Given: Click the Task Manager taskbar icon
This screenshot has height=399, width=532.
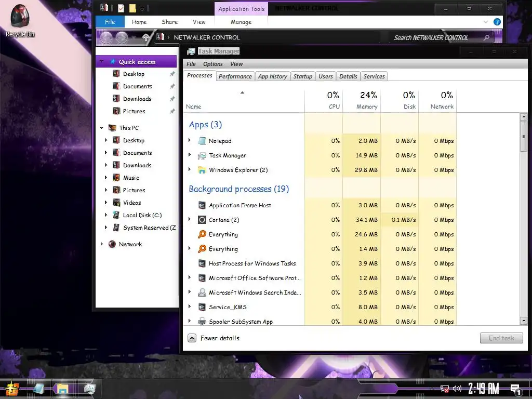Looking at the screenshot, I should coord(89,389).
